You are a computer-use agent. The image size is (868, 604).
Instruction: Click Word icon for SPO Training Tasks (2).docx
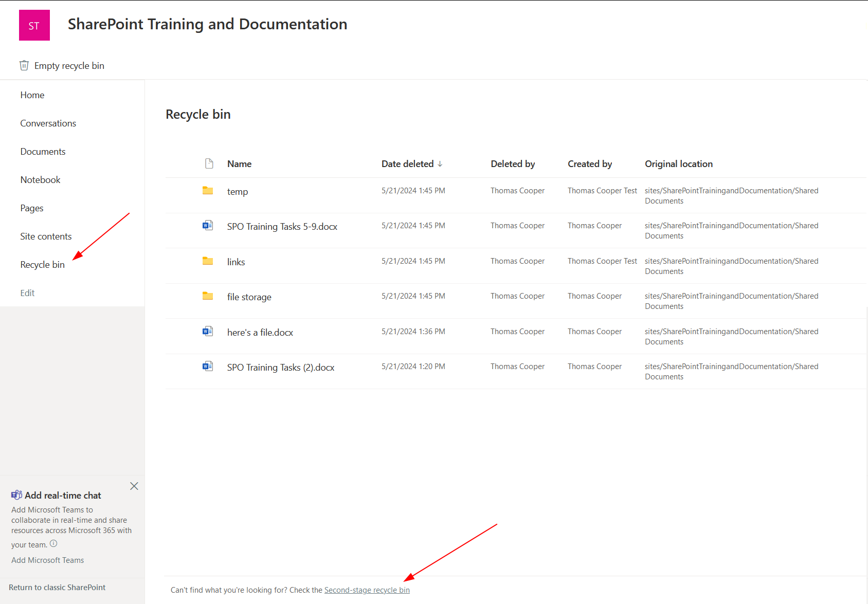point(208,366)
